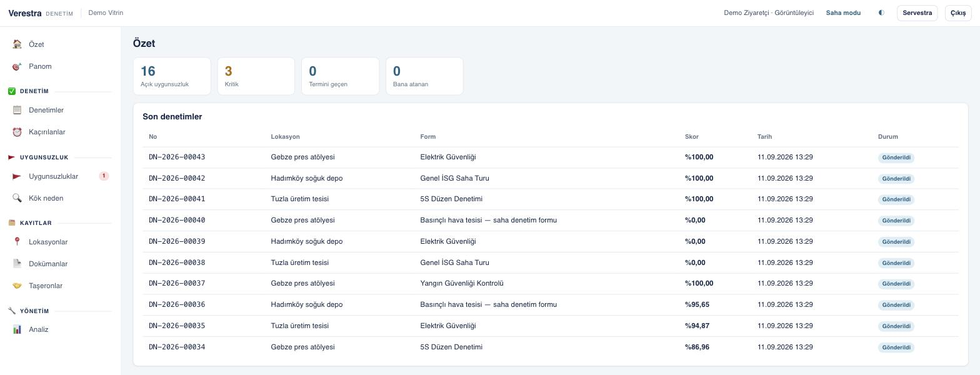Click the red badge next to Uygunsuzluklar

coord(104,176)
